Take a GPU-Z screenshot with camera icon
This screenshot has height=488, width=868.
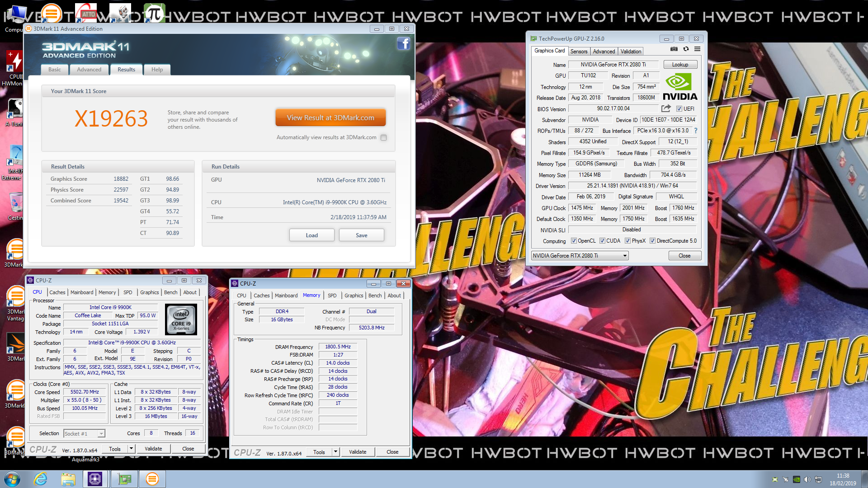pos(674,49)
